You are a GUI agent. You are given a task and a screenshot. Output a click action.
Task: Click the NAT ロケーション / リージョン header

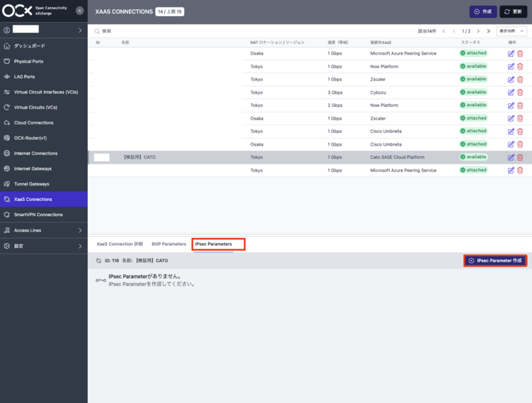click(x=277, y=43)
